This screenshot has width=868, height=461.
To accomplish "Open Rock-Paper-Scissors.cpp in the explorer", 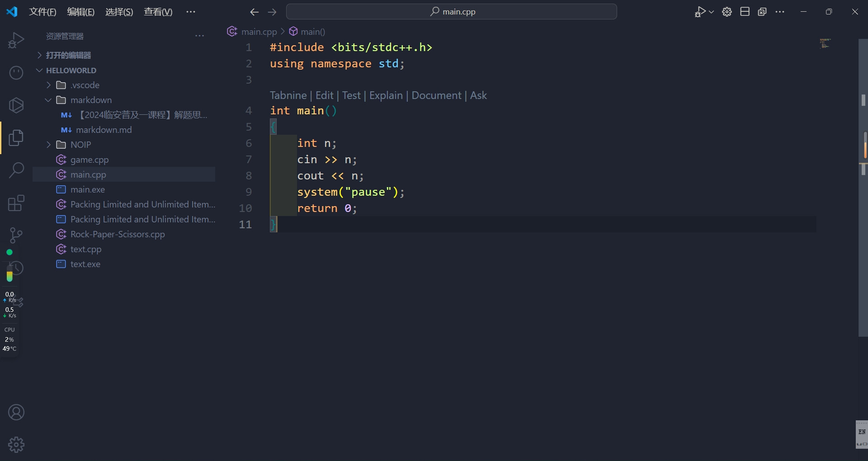I will (118, 234).
